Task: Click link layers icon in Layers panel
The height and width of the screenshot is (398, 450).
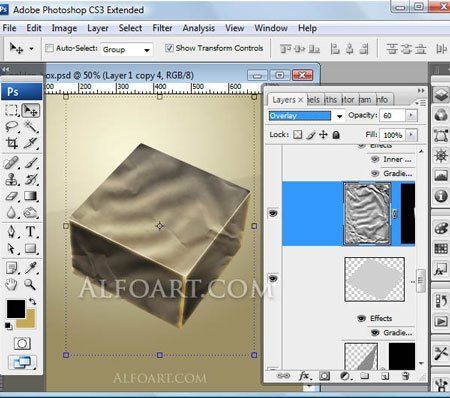Action: 283,376
